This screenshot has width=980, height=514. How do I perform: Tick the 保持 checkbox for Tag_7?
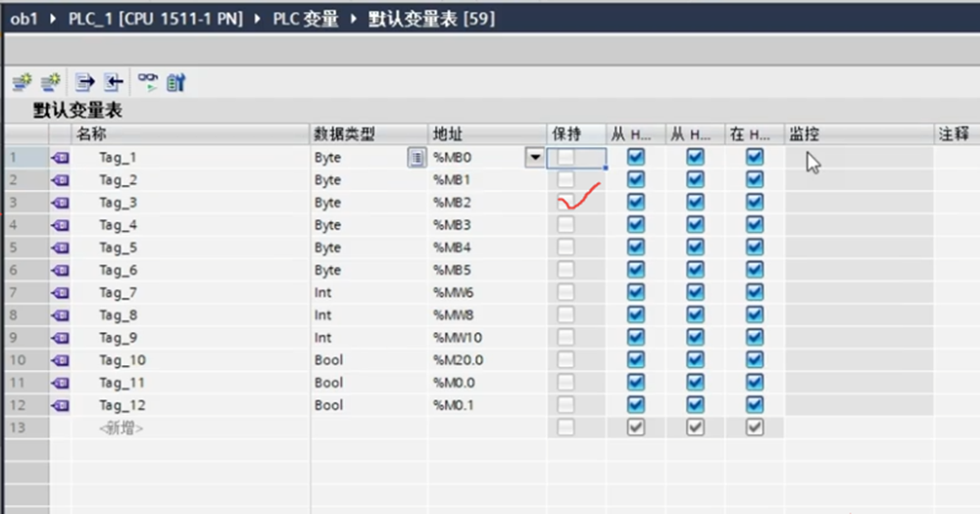pos(566,293)
